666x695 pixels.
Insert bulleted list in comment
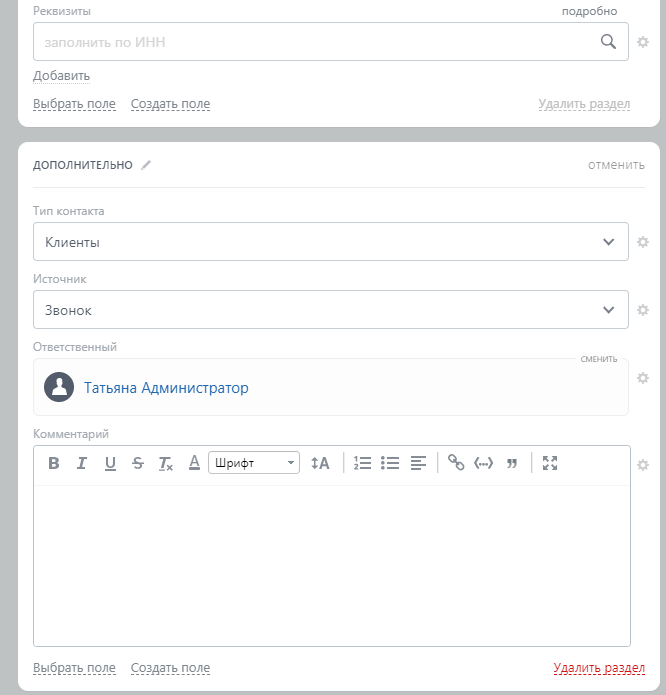click(x=391, y=463)
